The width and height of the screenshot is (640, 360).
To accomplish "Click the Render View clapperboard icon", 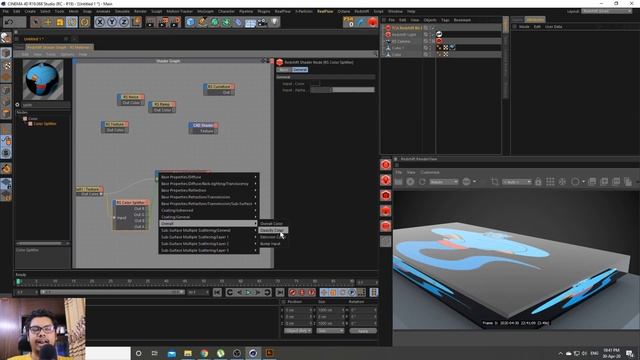I will 151,22.
